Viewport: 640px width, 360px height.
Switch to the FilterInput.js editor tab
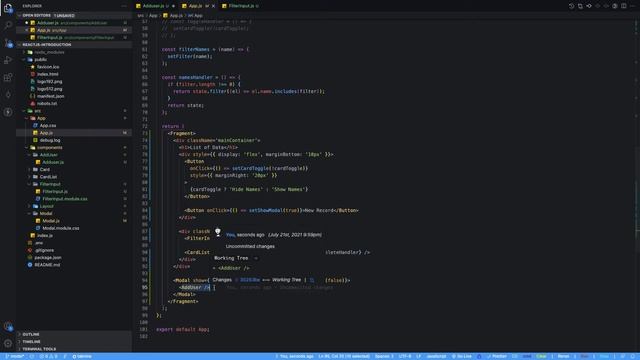point(241,6)
